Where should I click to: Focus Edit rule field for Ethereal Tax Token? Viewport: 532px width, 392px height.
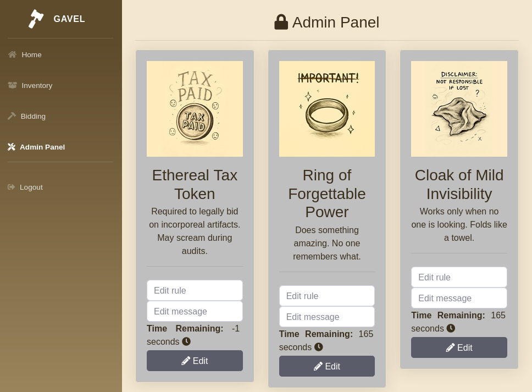pyautogui.click(x=195, y=290)
